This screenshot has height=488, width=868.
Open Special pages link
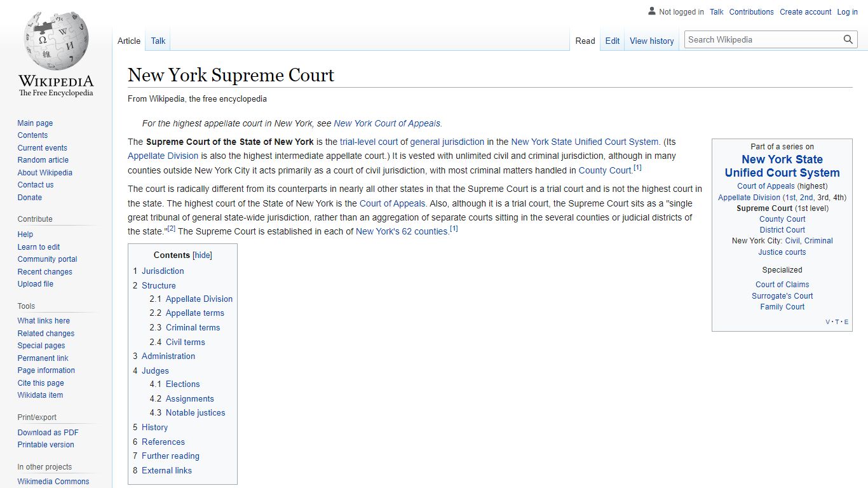coord(41,346)
